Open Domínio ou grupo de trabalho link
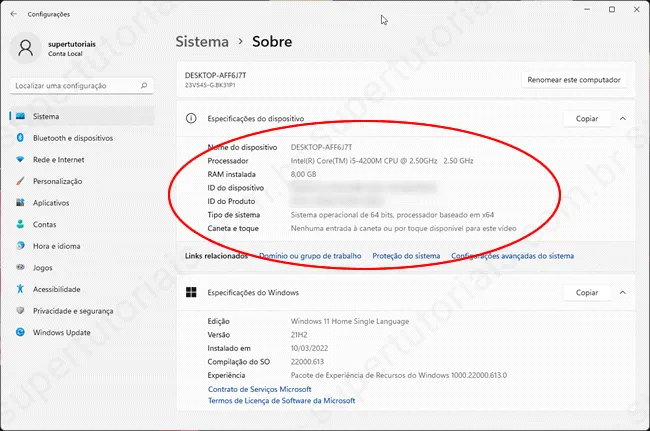Image resolution: width=650 pixels, height=431 pixels. tap(310, 256)
